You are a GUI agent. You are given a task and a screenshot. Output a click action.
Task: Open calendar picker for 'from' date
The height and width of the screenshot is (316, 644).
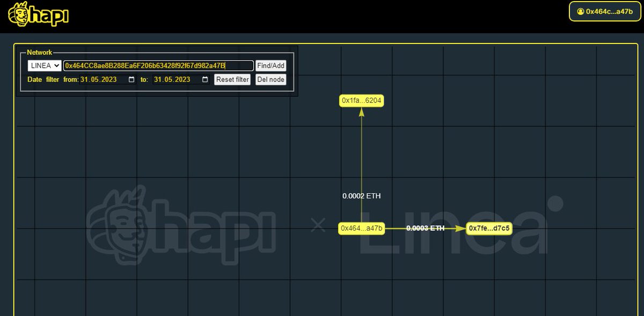click(x=131, y=80)
